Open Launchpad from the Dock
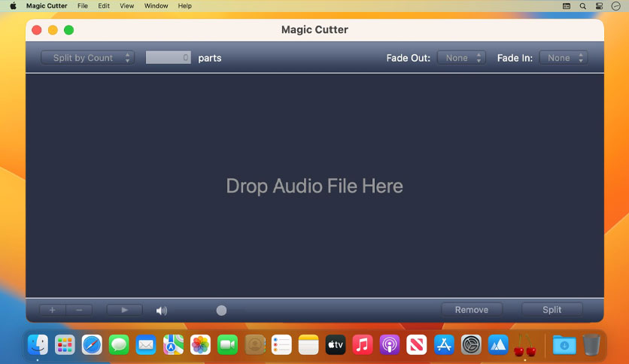This screenshot has height=364, width=629. point(65,344)
